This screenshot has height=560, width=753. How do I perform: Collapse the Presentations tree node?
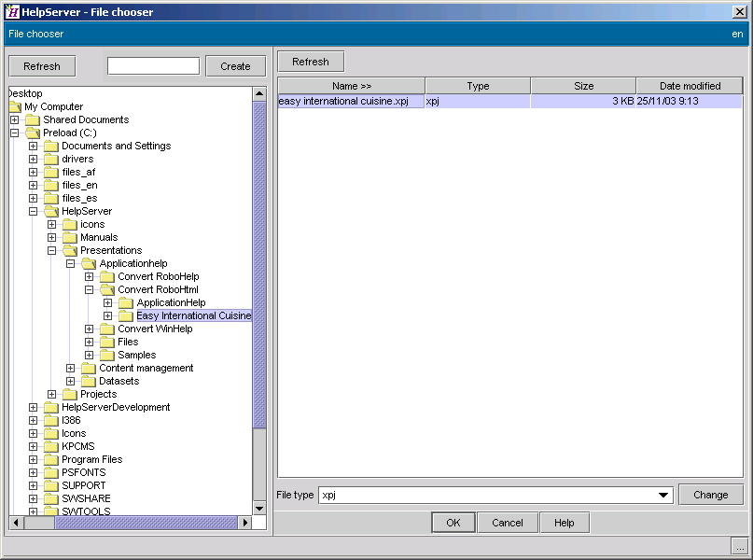coord(52,251)
